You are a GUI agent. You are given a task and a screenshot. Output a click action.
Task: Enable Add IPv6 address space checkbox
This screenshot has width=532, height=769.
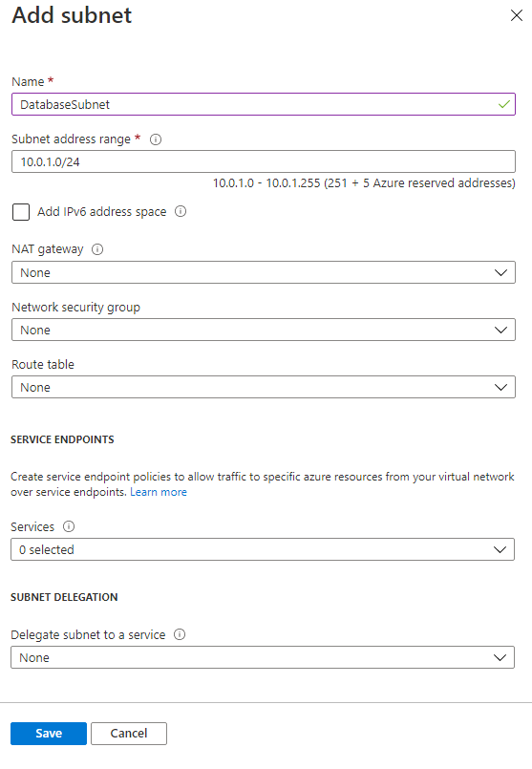(21, 212)
